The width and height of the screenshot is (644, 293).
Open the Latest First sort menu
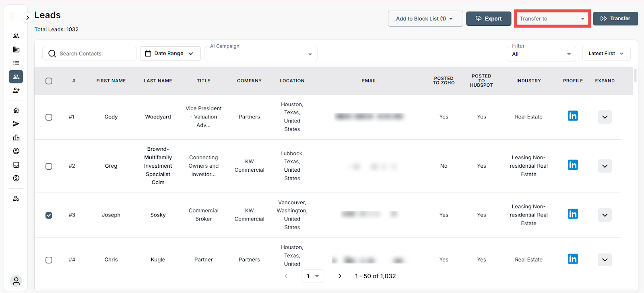606,54
